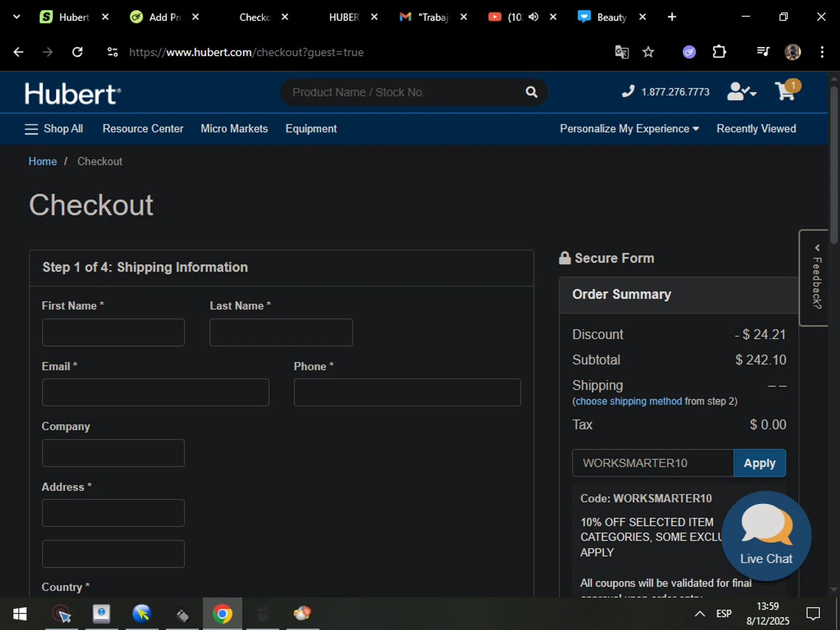The width and height of the screenshot is (840, 630).
Task: Go to Home breadcrumb link
Action: (43, 161)
